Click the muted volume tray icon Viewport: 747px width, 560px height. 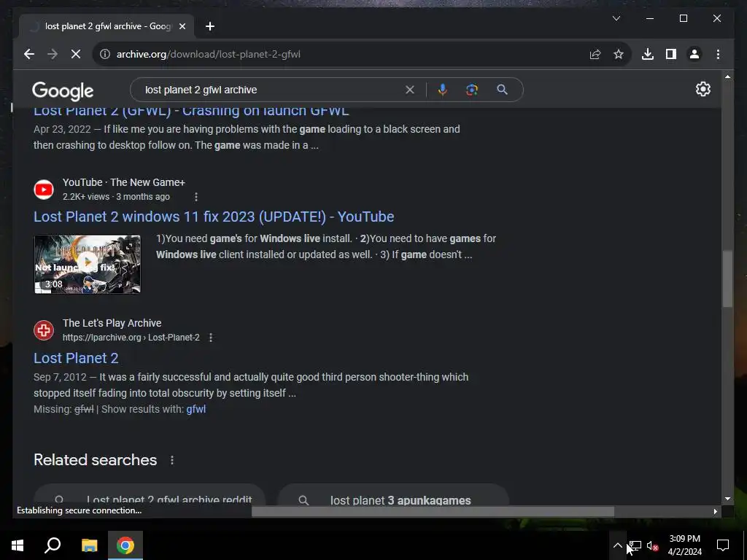[653, 545]
